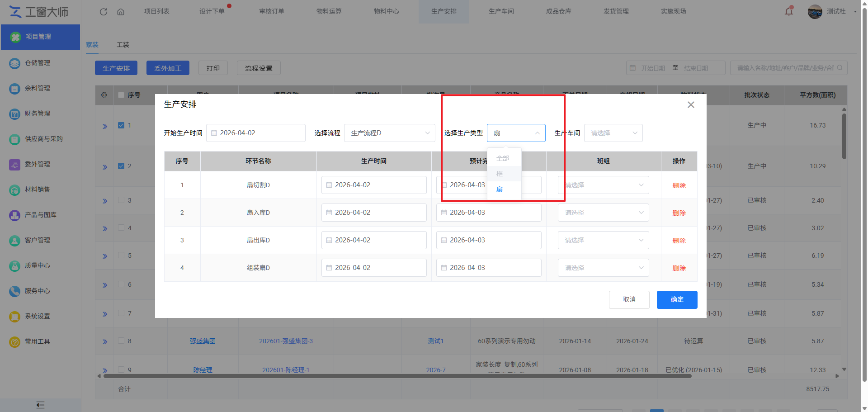Collapse the sidebar with bottom toggle icon

(x=40, y=405)
